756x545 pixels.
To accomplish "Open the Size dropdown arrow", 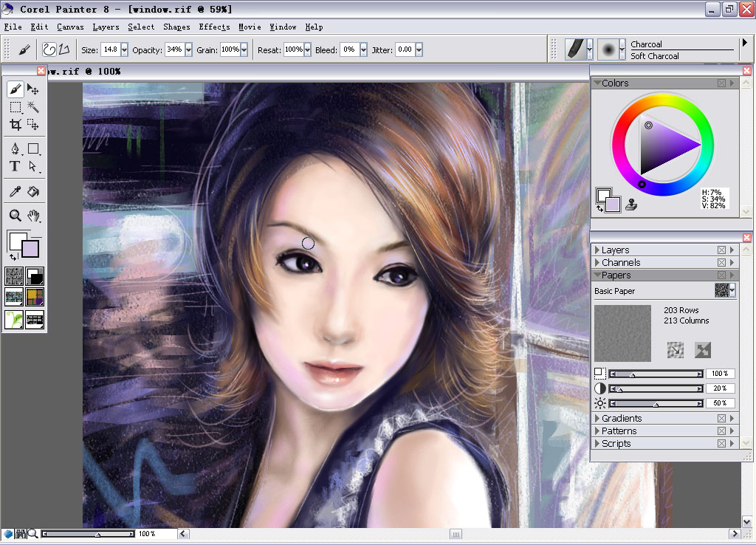I will 124,49.
